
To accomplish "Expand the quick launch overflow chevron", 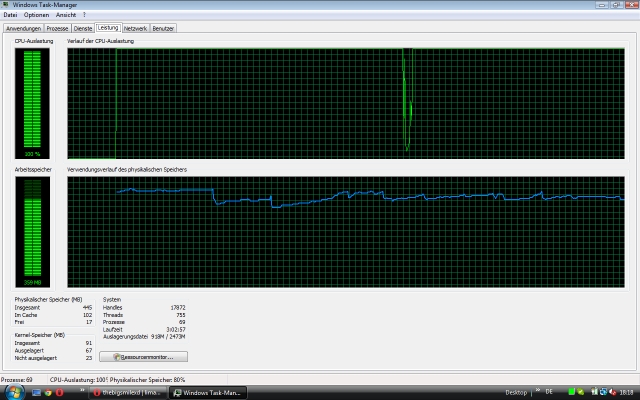I will (82, 391).
